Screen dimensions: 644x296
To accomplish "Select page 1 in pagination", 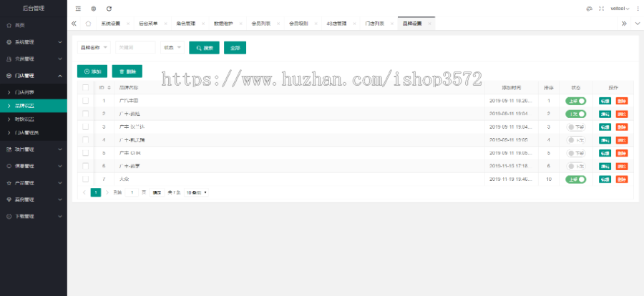I will 96,192.
